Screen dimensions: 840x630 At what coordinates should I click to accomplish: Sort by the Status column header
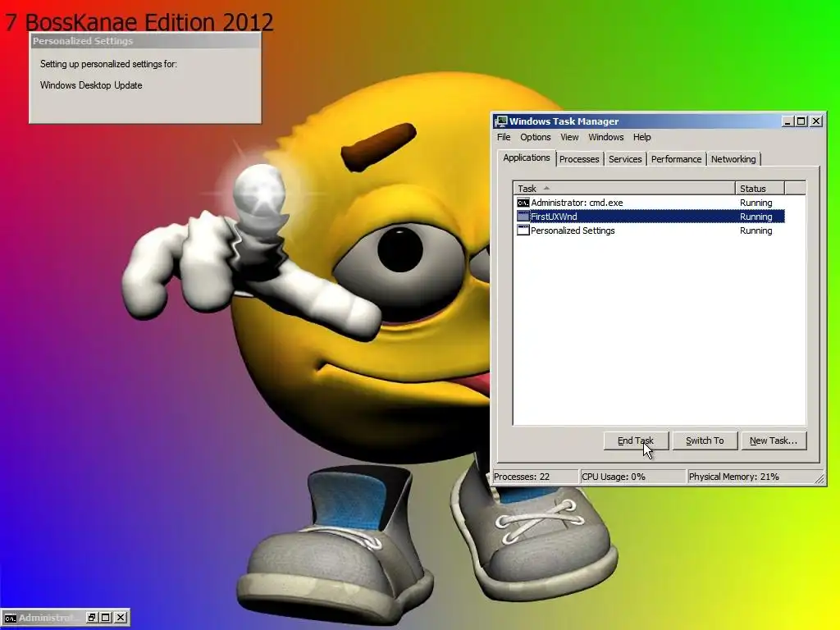(760, 188)
